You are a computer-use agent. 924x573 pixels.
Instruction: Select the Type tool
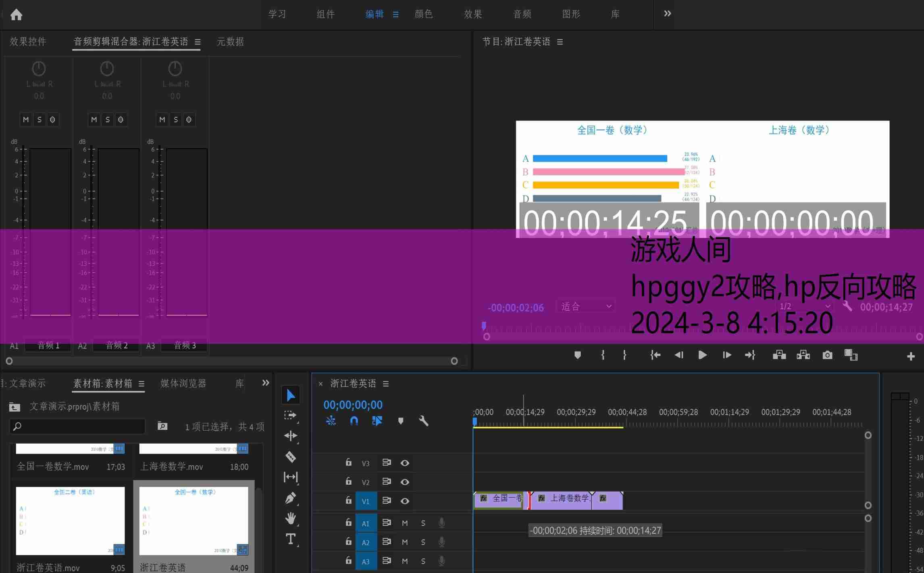click(x=291, y=539)
